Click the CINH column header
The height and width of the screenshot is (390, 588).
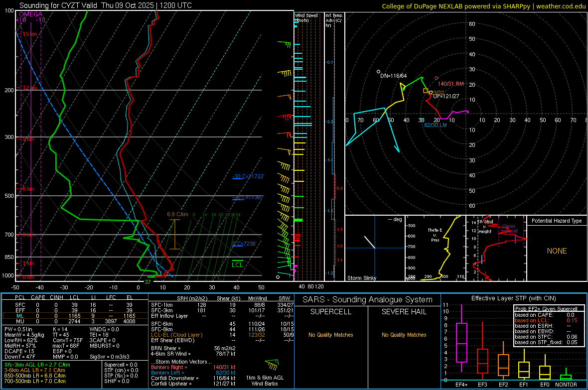(x=56, y=297)
